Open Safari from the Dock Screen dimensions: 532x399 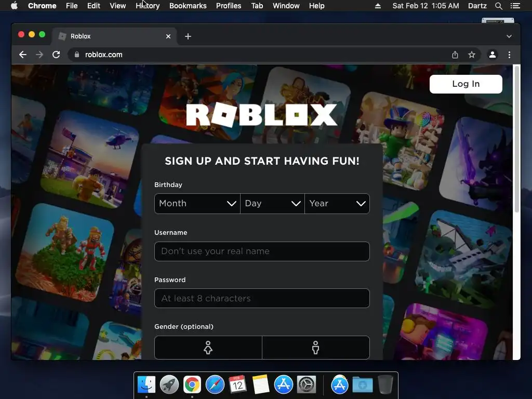pyautogui.click(x=215, y=384)
